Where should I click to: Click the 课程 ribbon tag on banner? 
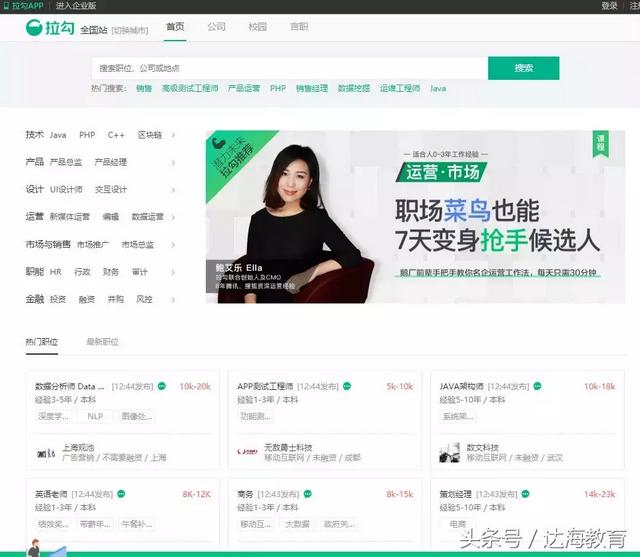[600, 144]
